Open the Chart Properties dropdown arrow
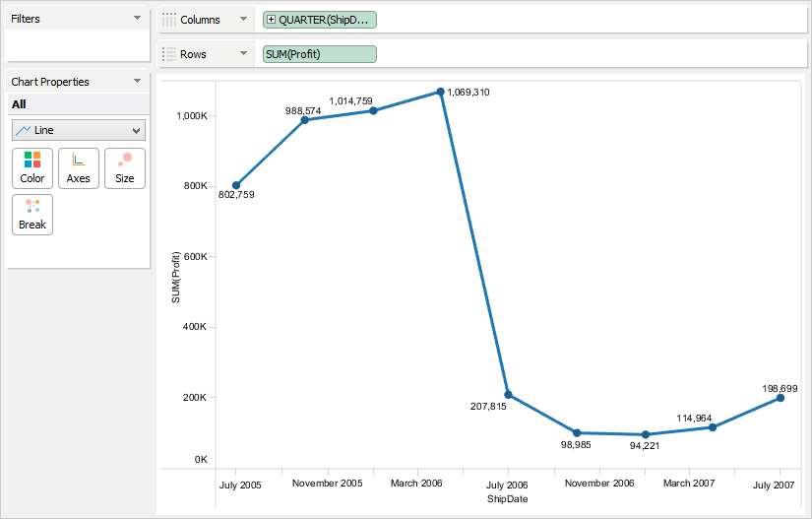812x519 pixels. point(137,82)
